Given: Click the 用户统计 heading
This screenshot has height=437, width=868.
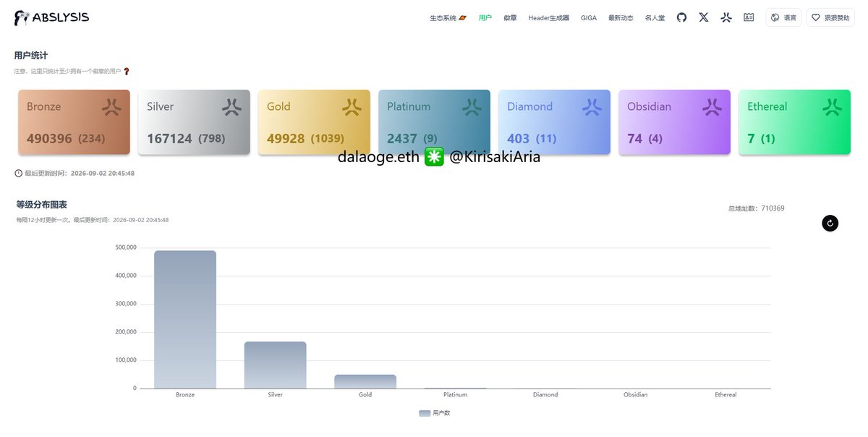Looking at the screenshot, I should [x=31, y=55].
